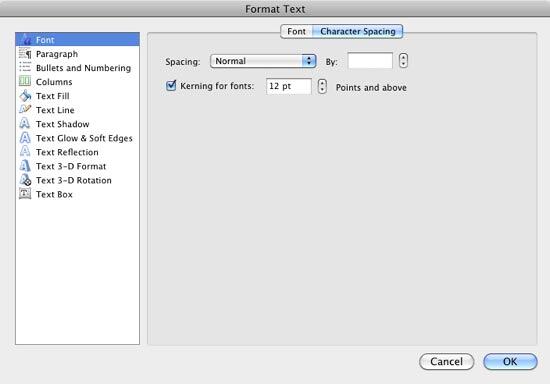Open the Text Box label
This screenshot has width=550, height=384.
pyautogui.click(x=54, y=194)
